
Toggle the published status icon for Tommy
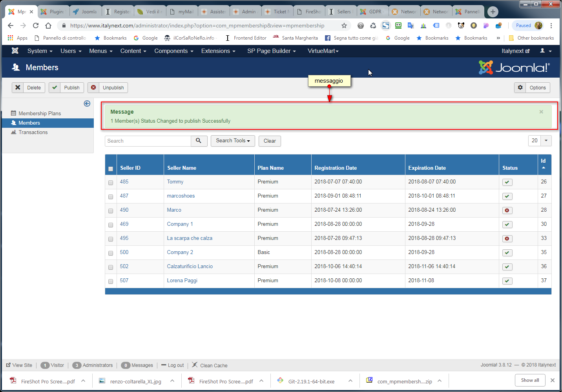point(507,182)
